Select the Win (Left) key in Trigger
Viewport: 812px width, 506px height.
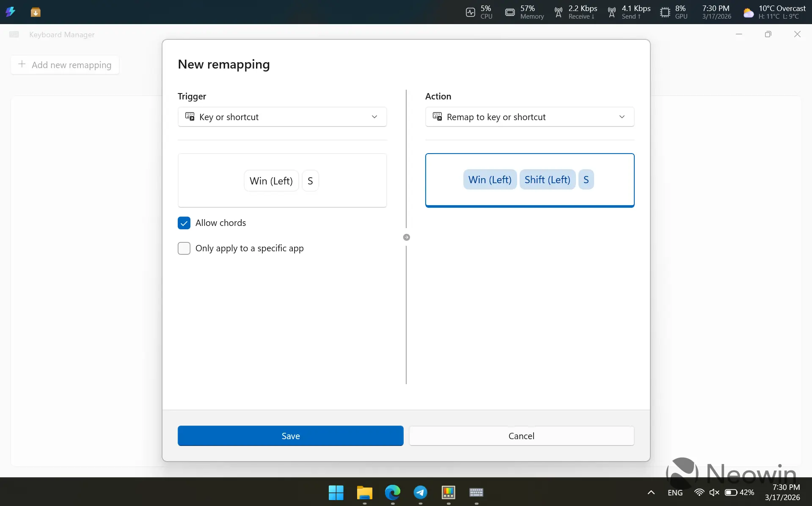[271, 181]
